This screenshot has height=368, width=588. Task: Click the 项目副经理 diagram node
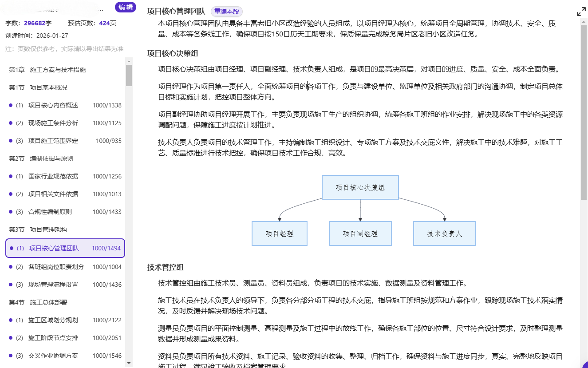click(x=360, y=233)
